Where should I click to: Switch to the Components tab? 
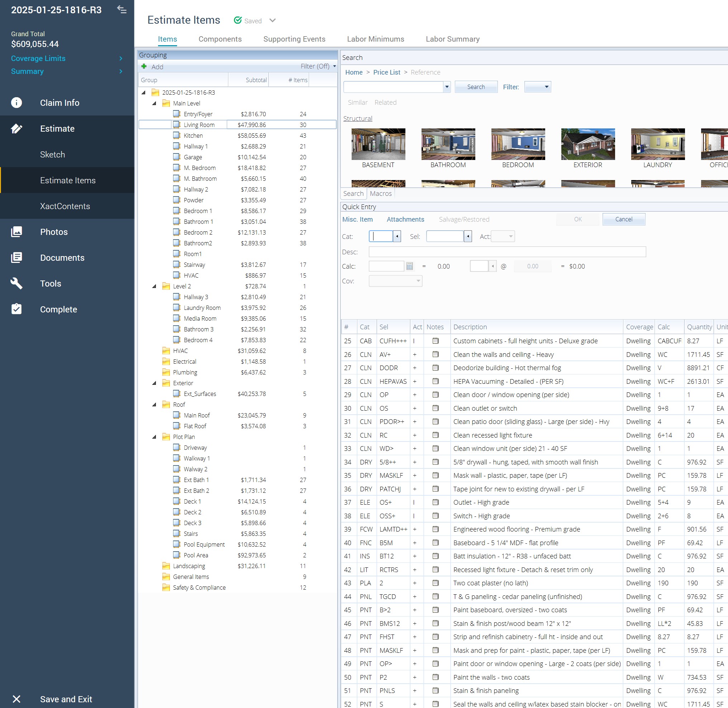tap(220, 39)
